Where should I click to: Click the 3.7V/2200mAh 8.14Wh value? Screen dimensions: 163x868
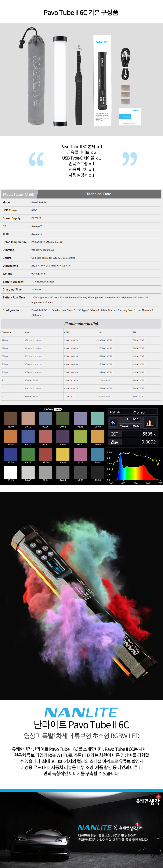[x=43, y=282]
